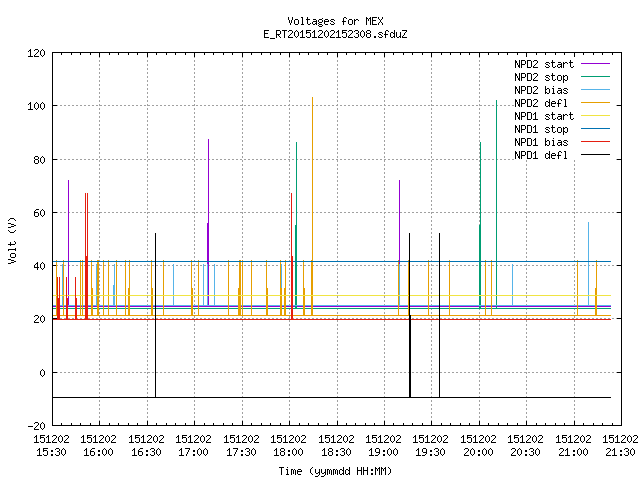Click the 20:00 x-axis tick label
The width and height of the screenshot is (640, 480).
(478, 452)
